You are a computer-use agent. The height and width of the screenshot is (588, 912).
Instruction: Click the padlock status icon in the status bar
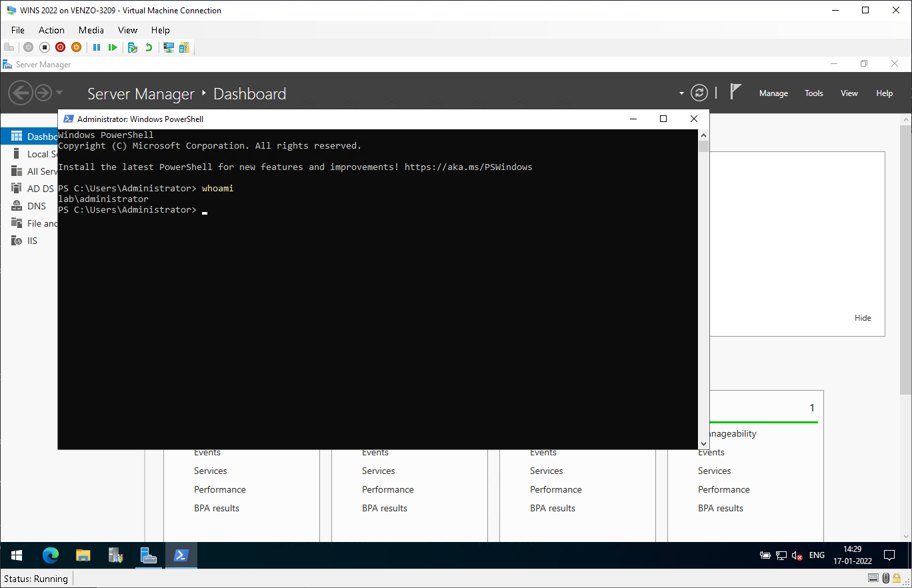click(x=897, y=579)
